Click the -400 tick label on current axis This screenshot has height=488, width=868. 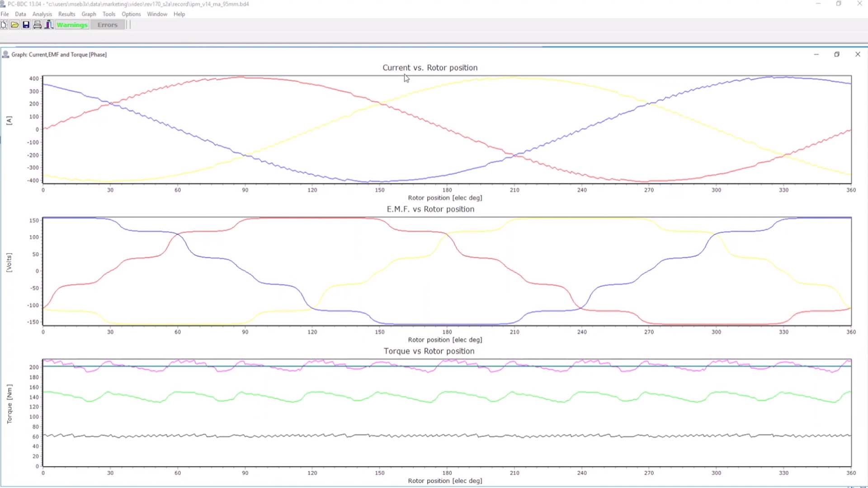pyautogui.click(x=33, y=180)
